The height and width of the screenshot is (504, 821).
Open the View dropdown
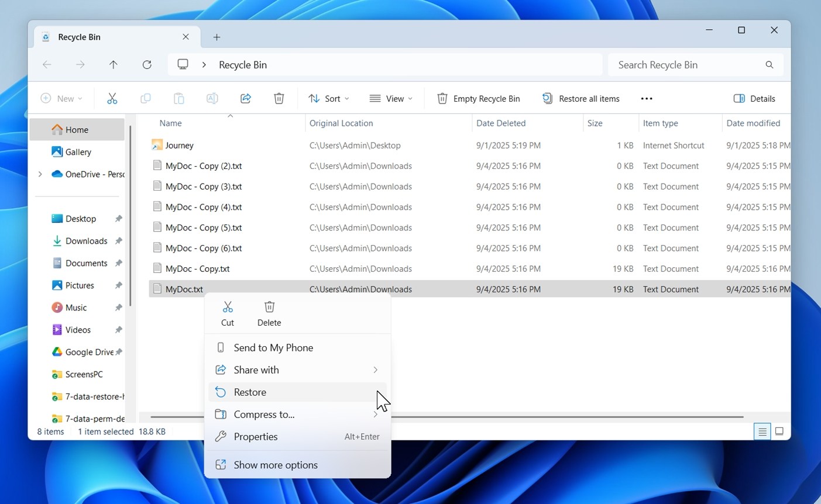[x=391, y=98]
